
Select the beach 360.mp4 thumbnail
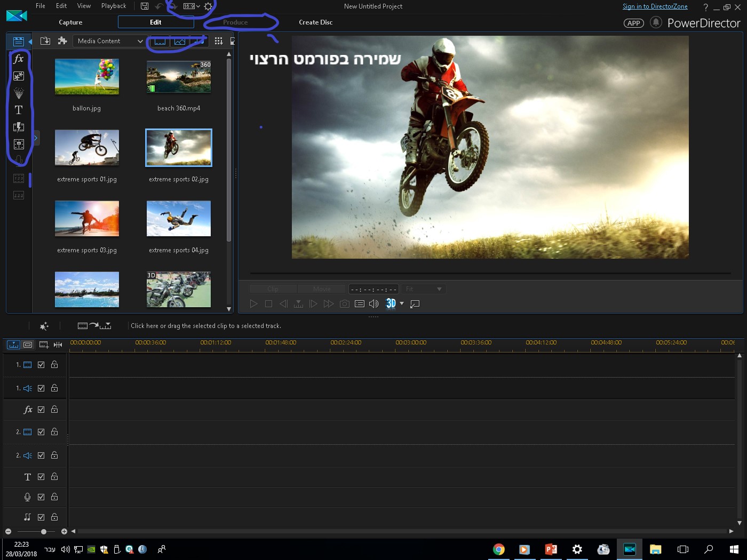pyautogui.click(x=179, y=76)
